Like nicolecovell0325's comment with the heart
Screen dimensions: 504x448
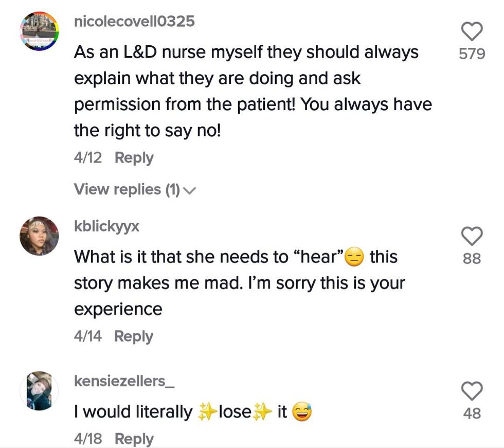tap(472, 32)
